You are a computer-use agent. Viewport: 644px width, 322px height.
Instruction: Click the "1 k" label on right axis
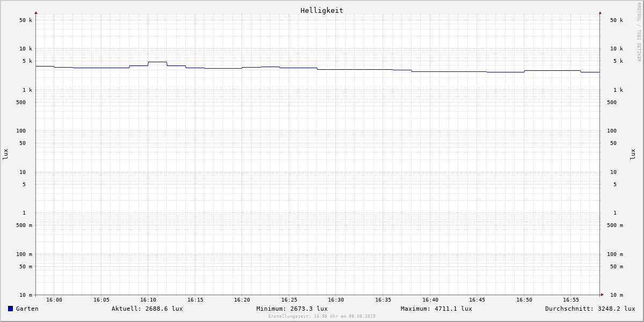click(x=618, y=90)
